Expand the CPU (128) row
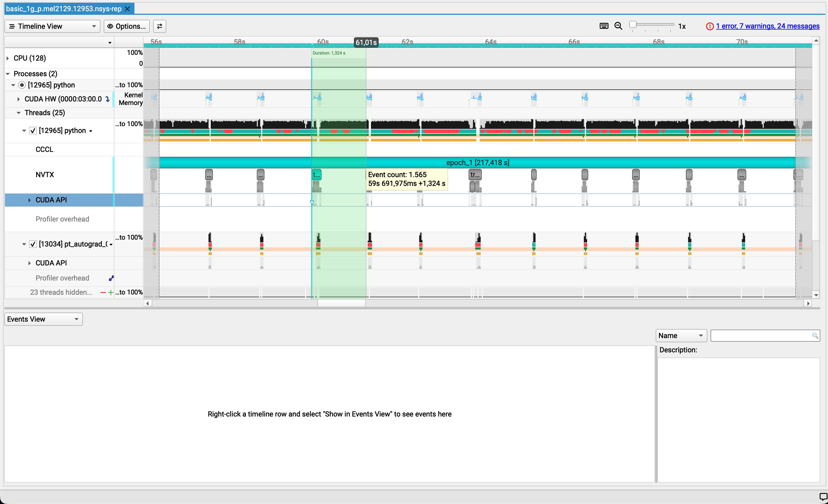Image resolution: width=828 pixels, height=504 pixels. coord(8,58)
